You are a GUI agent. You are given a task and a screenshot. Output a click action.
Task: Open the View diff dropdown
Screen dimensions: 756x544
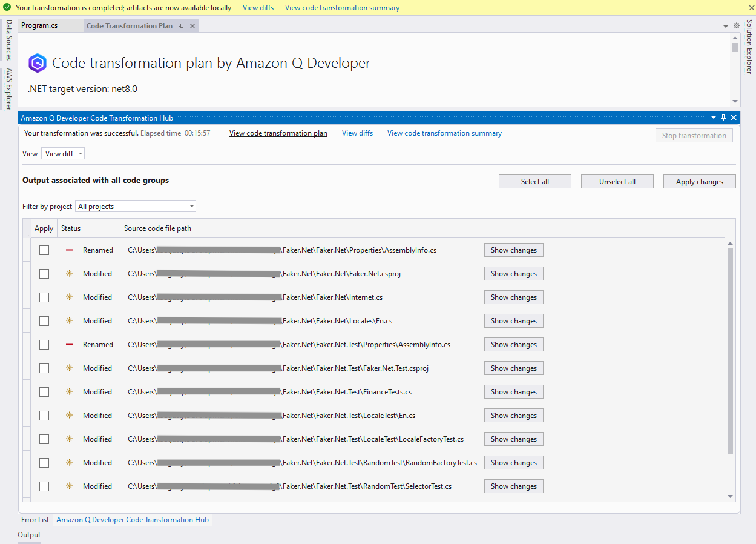pyautogui.click(x=63, y=154)
